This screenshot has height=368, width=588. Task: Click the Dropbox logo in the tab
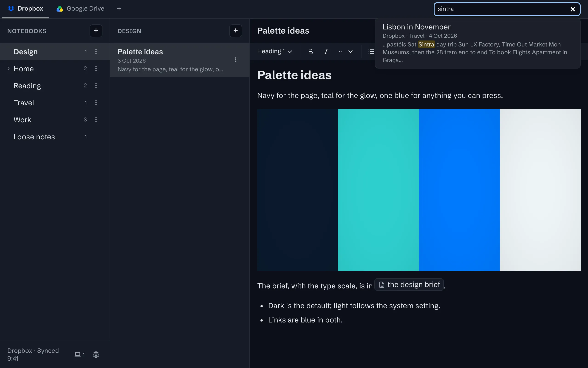pyautogui.click(x=11, y=9)
